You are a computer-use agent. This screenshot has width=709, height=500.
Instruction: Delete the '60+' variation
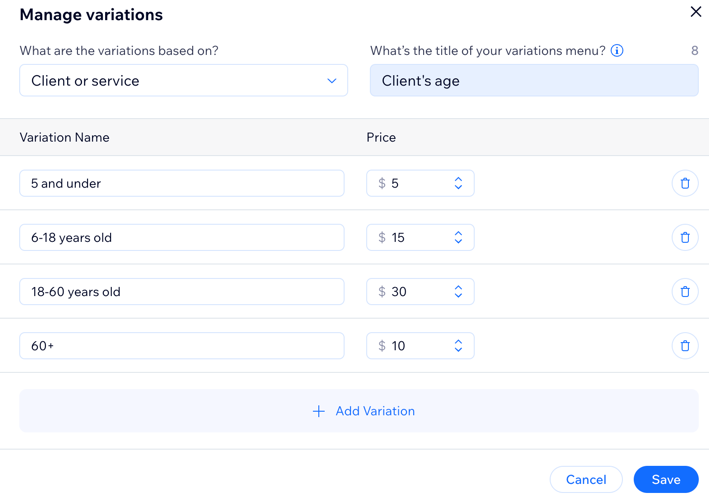(x=685, y=346)
